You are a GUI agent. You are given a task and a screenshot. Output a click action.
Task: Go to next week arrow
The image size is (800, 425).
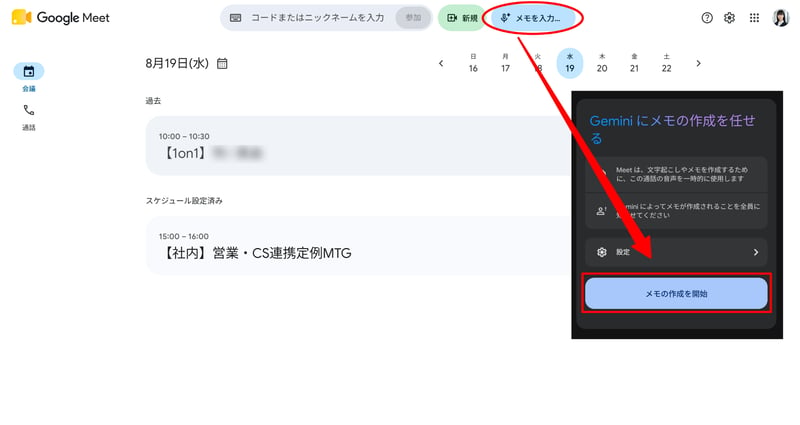698,63
